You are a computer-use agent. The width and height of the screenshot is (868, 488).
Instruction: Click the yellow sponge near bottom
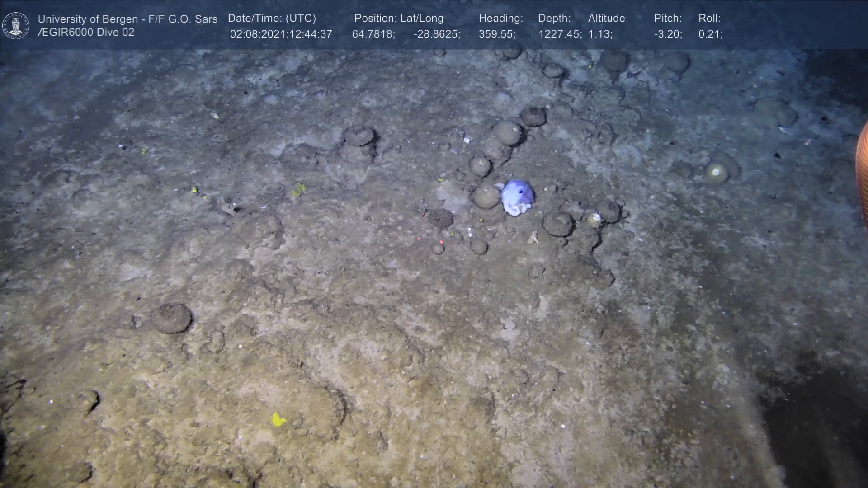click(278, 419)
